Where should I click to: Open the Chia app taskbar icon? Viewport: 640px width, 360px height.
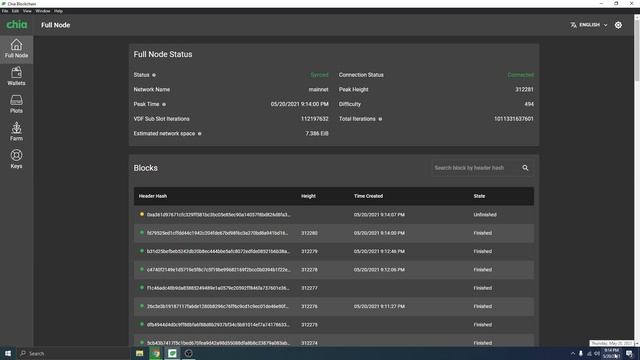point(172,353)
